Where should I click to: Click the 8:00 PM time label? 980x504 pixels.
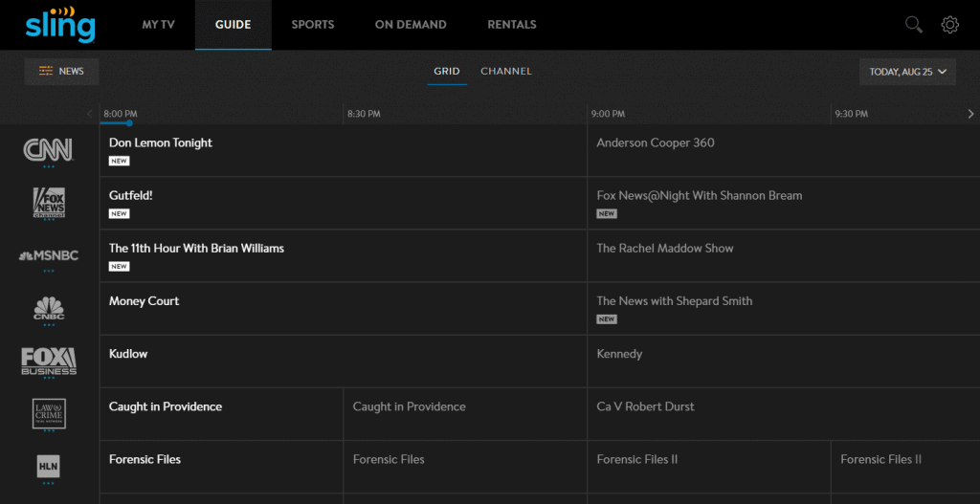click(x=121, y=114)
